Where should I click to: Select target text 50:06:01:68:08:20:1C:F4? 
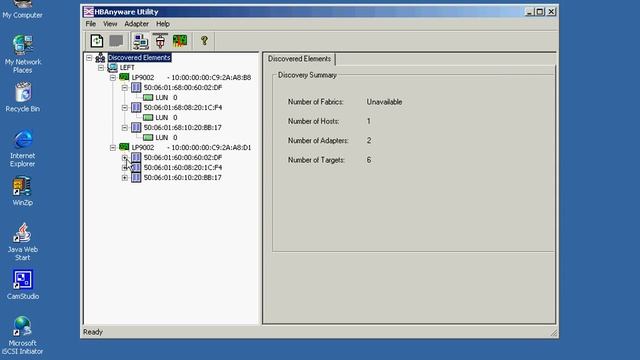coord(182,107)
